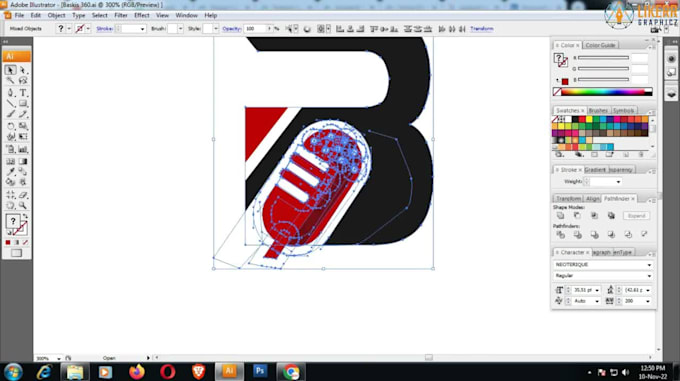Screen dimensions: 680x381
Task: Switch to the Color Guide tab
Action: tap(600, 45)
